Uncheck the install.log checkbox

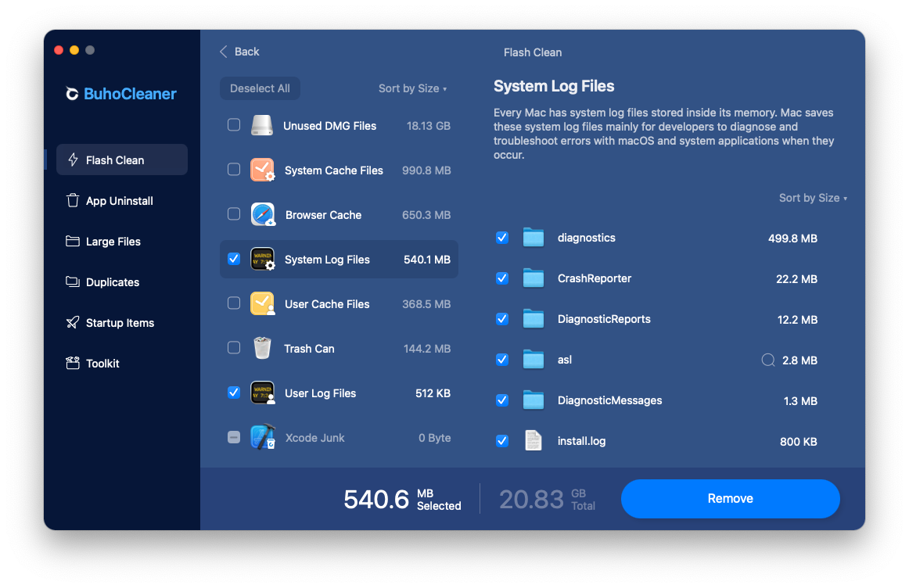(x=502, y=440)
